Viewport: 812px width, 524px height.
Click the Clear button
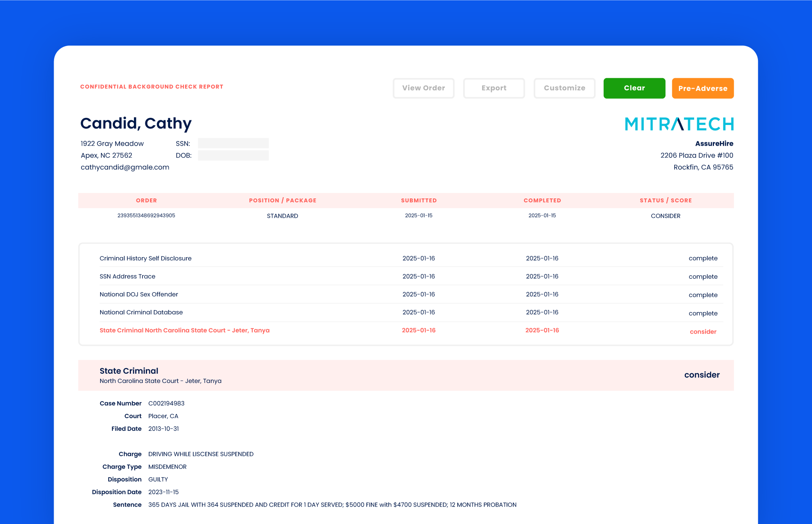pyautogui.click(x=634, y=88)
